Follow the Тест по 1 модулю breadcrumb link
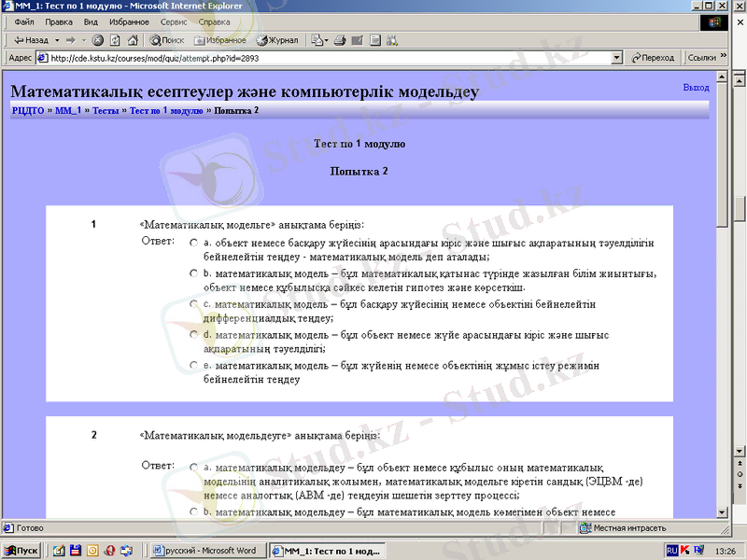 [x=166, y=110]
